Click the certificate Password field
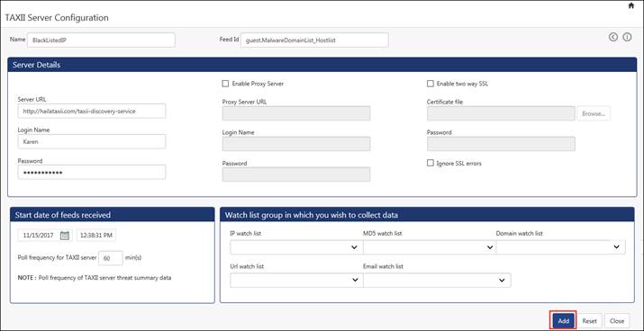This screenshot has height=331, width=644. [x=501, y=144]
